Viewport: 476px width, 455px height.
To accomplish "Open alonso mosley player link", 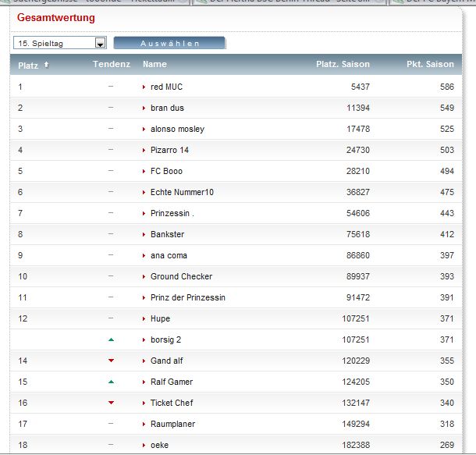I will (x=177, y=130).
